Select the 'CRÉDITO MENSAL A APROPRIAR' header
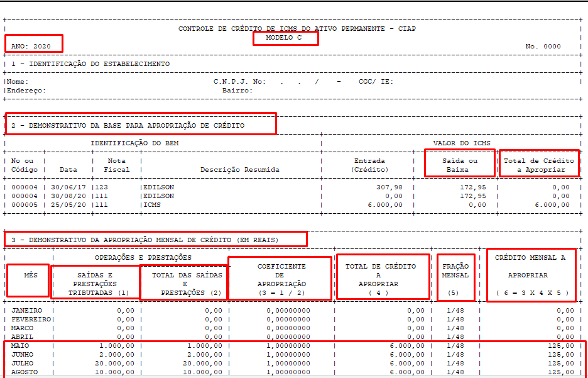588x378 pixels. (530, 275)
